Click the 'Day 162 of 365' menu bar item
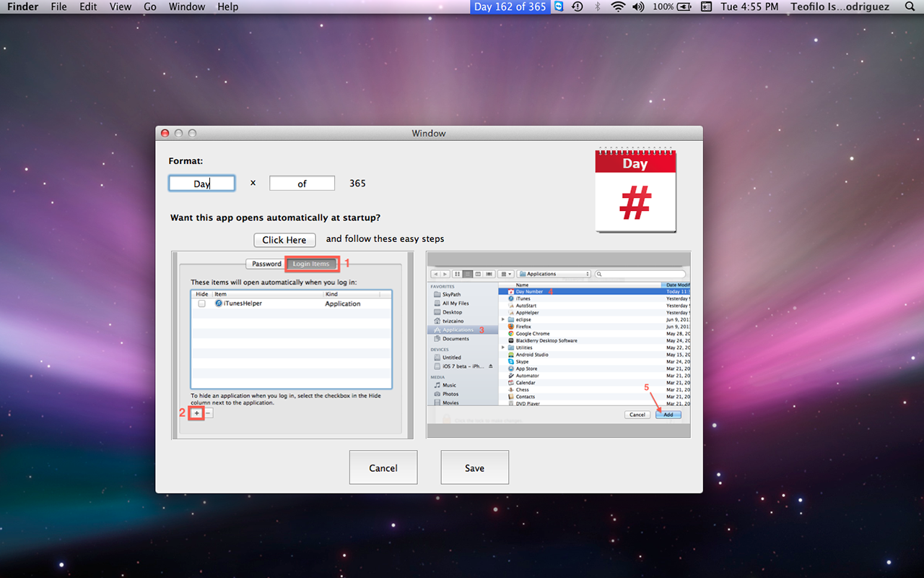Image resolution: width=924 pixels, height=578 pixels. (x=510, y=7)
